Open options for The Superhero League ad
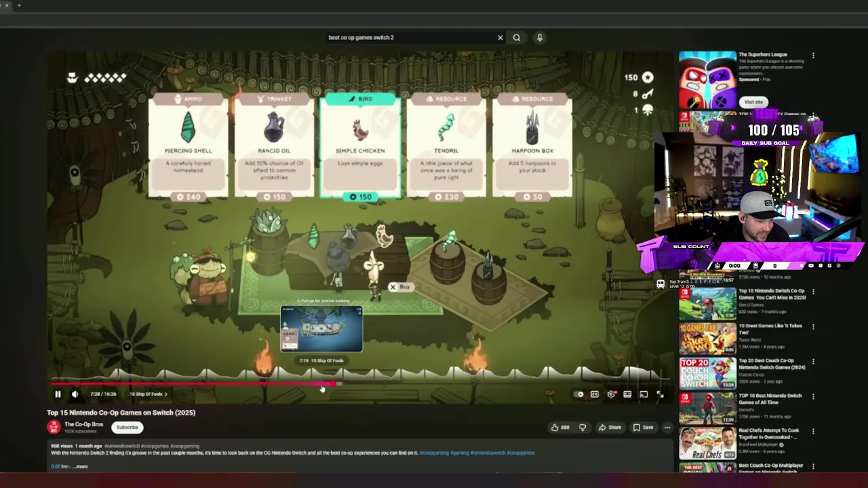This screenshot has width=868, height=488. click(813, 56)
